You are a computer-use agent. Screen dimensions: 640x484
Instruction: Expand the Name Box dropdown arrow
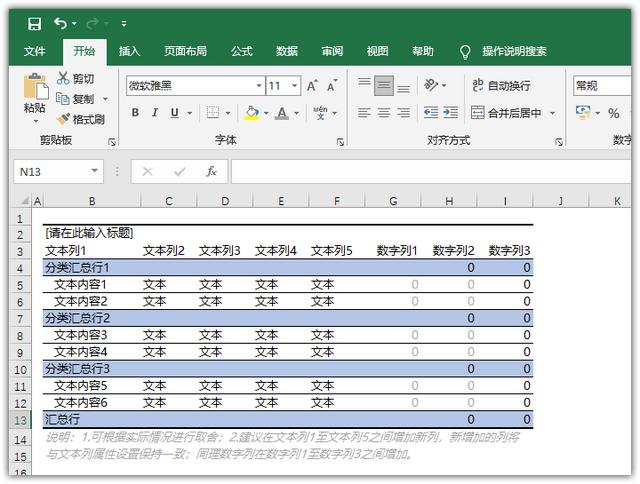pyautogui.click(x=95, y=171)
